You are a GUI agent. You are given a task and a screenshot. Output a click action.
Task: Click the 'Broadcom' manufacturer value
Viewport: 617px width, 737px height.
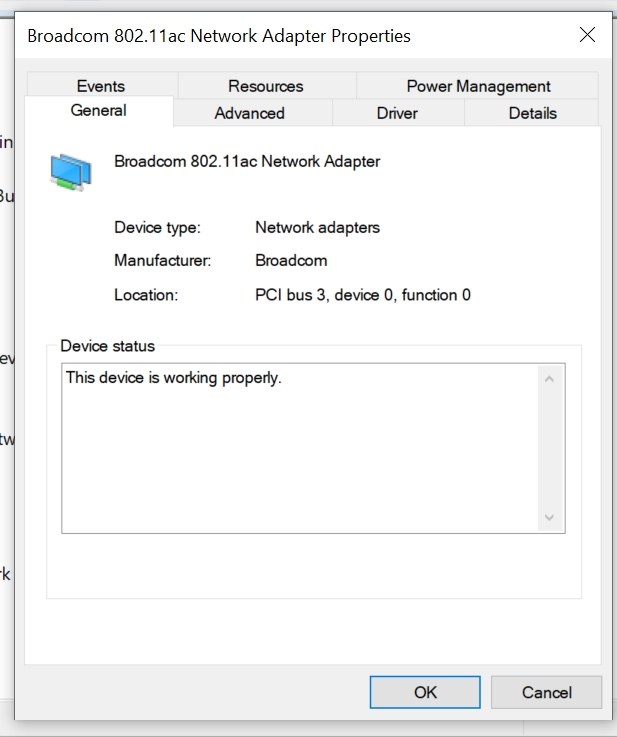pyautogui.click(x=291, y=260)
